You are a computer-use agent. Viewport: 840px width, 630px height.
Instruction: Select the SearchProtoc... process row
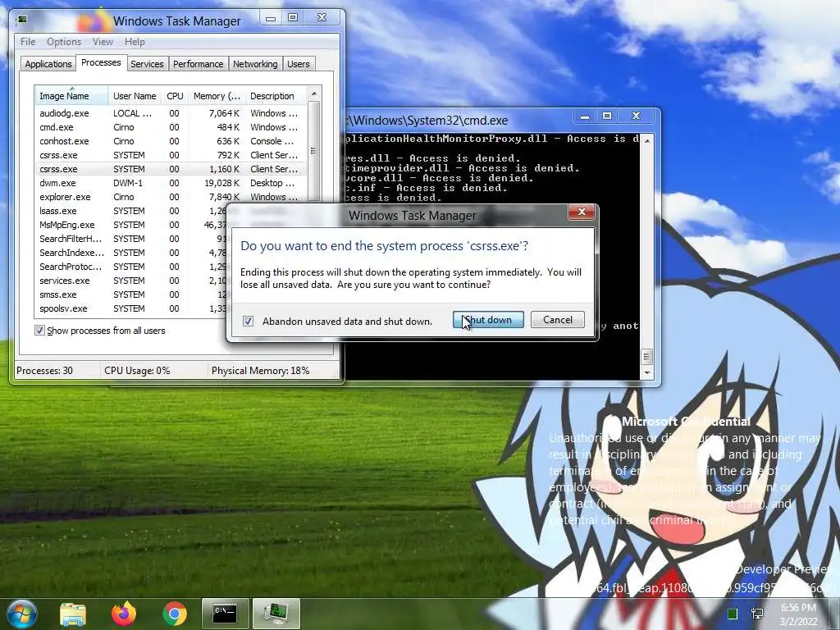(131, 267)
